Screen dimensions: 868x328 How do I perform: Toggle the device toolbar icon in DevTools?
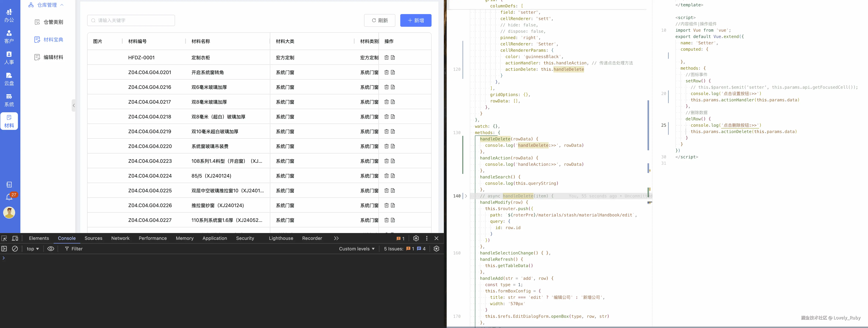click(15, 238)
